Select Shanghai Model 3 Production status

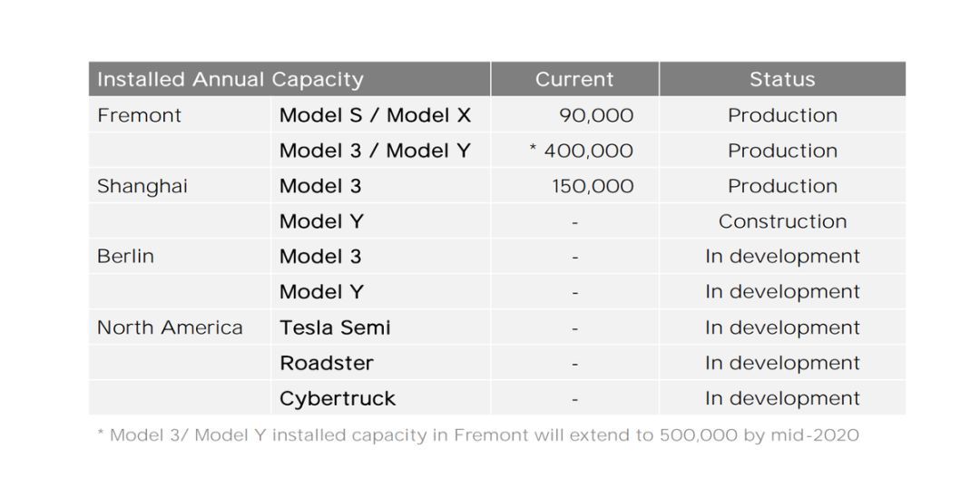point(782,186)
